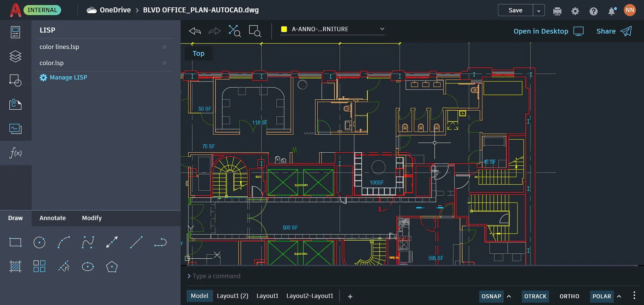Screen dimensions: 644x305
Task: Open the Trace panel icon
Action: (x=15, y=129)
